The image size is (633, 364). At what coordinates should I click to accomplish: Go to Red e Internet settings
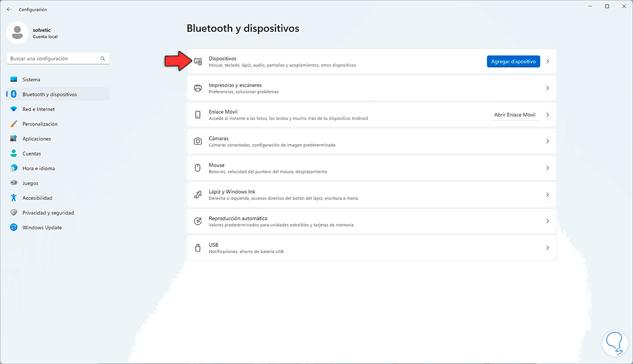[x=39, y=109]
